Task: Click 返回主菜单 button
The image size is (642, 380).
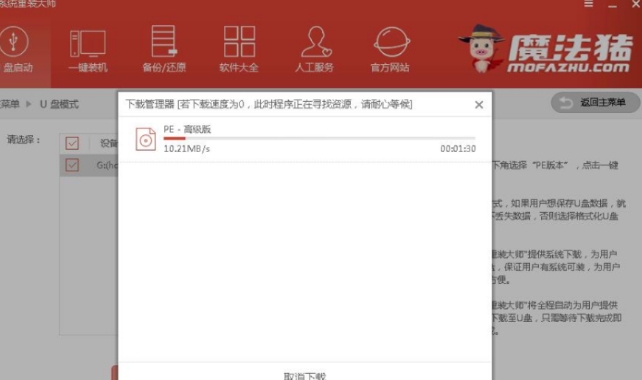Action: tap(595, 102)
